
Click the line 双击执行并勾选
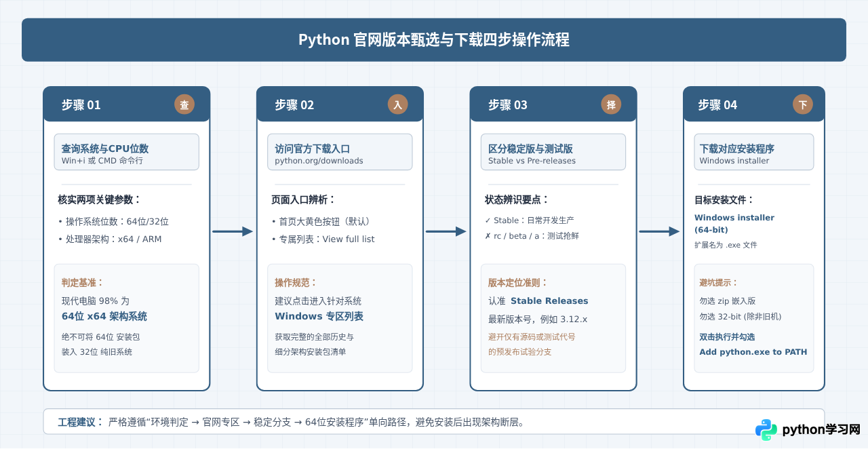727,336
